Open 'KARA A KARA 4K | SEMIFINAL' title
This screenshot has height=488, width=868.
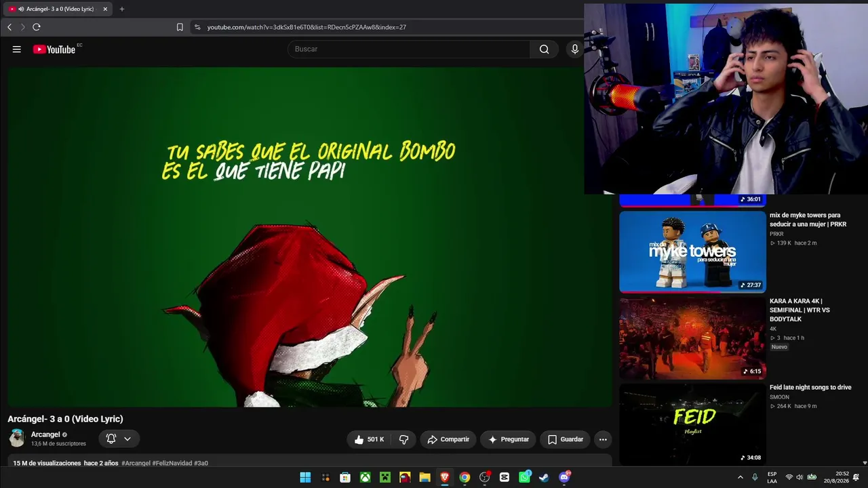(x=800, y=310)
